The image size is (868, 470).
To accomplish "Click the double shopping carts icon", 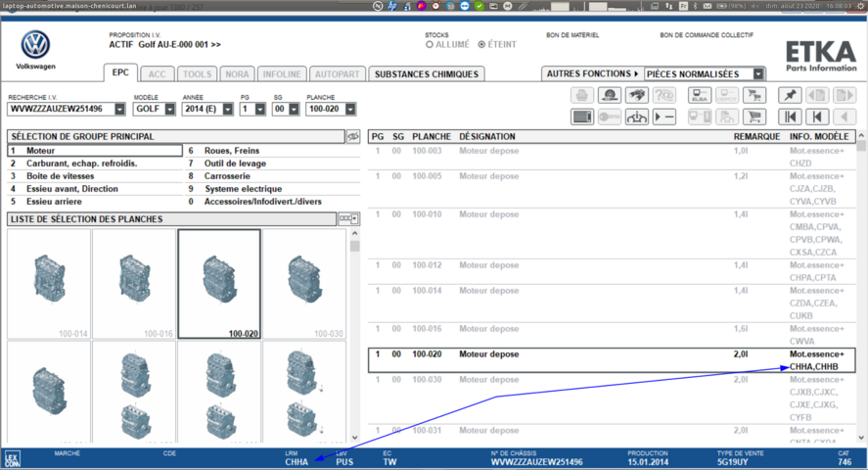I will (x=754, y=95).
